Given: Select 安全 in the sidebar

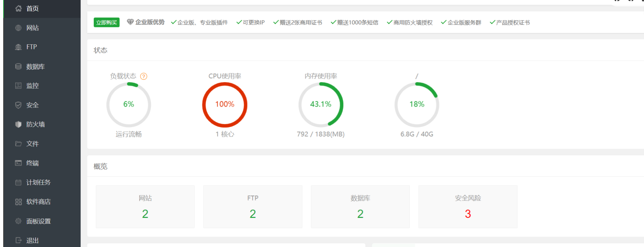Looking at the screenshot, I should coord(42,105).
